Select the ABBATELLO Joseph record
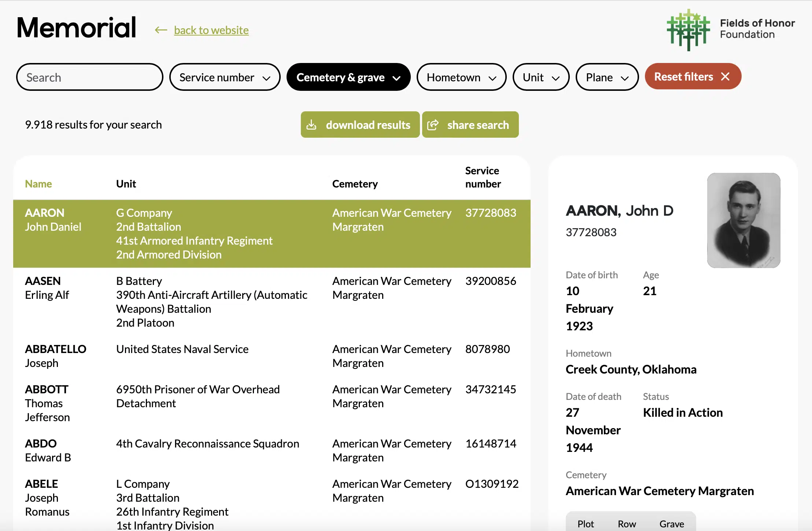 [x=271, y=356]
